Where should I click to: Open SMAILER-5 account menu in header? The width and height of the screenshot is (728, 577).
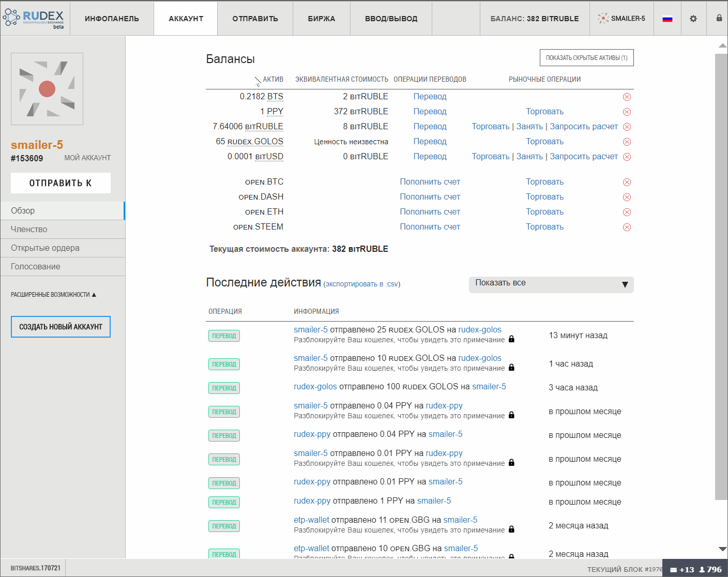coord(621,19)
